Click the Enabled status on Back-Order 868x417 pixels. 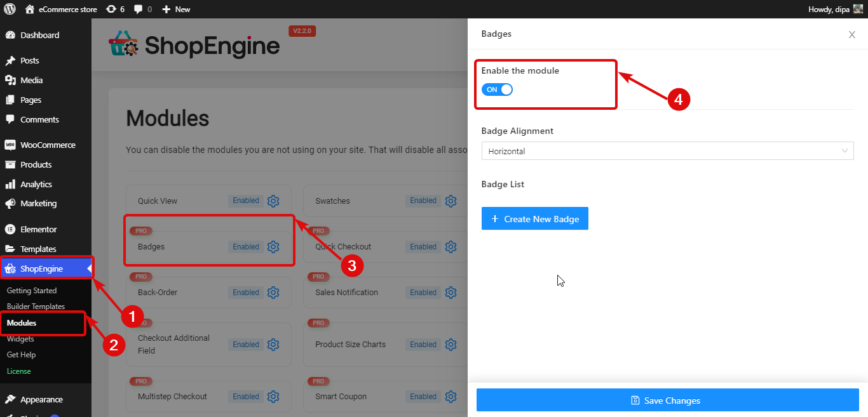point(246,293)
